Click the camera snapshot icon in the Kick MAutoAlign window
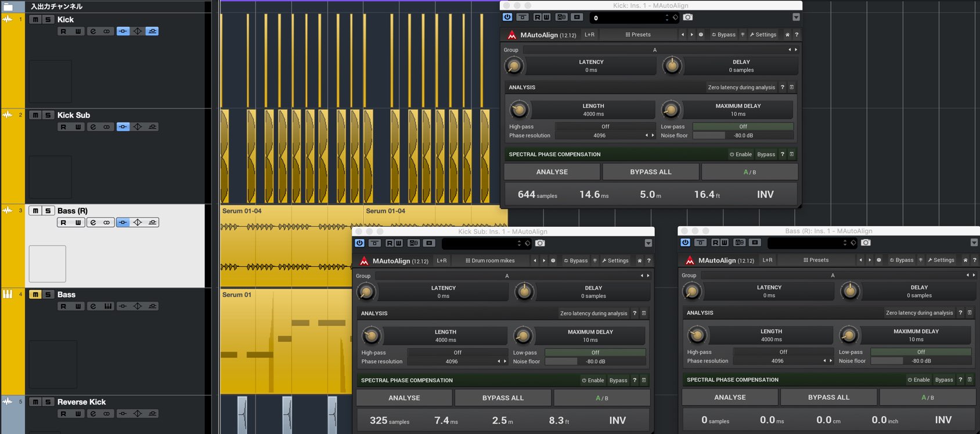Image resolution: width=980 pixels, height=434 pixels. tap(688, 17)
